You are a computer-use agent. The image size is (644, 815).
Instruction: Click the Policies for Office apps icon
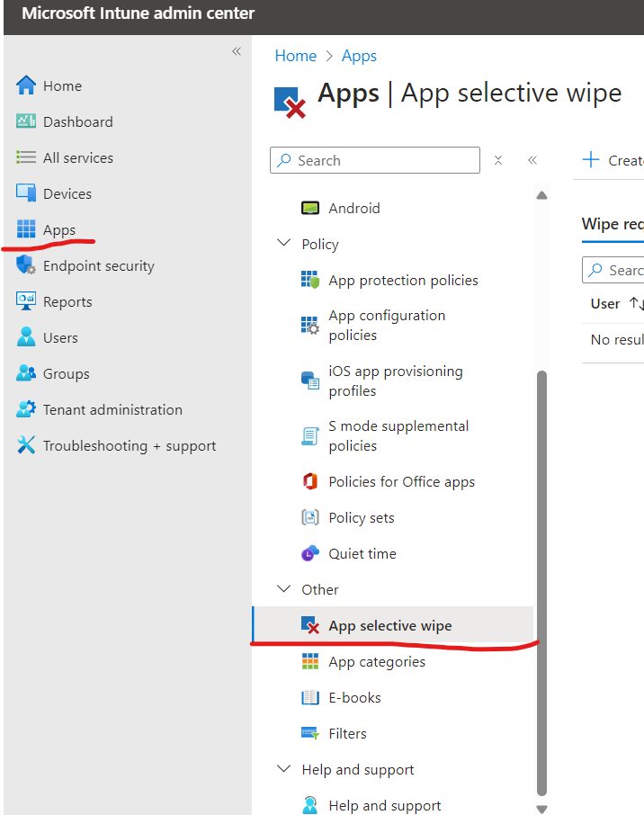[x=309, y=481]
